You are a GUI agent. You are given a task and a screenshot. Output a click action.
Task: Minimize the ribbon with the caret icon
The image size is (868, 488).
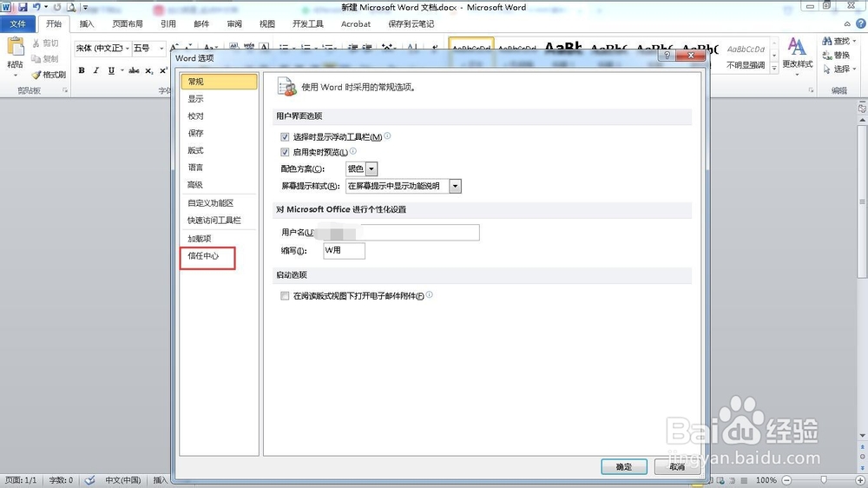tap(847, 23)
